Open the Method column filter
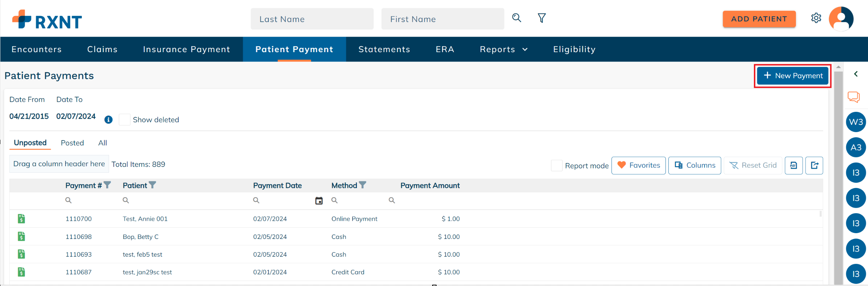Screen dimensions: 868x286 click(363, 185)
